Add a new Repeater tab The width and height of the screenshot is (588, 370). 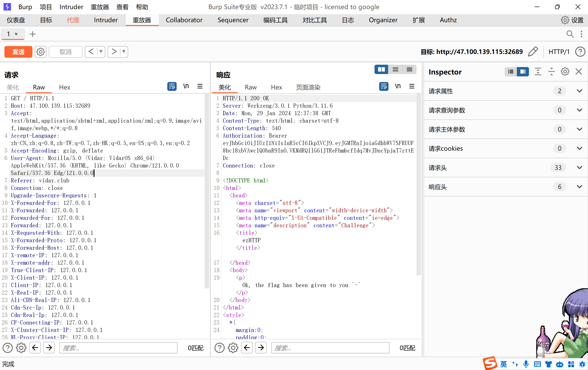[32, 34]
